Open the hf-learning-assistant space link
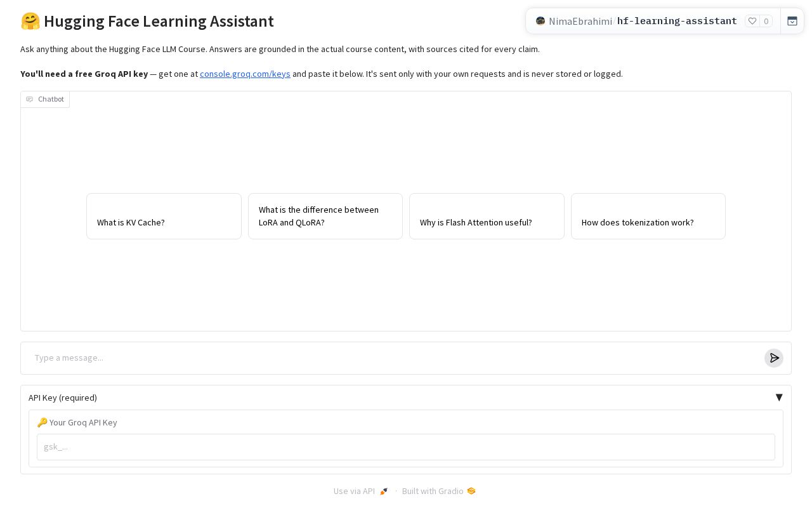Viewport: 812px width, 508px height. (677, 21)
